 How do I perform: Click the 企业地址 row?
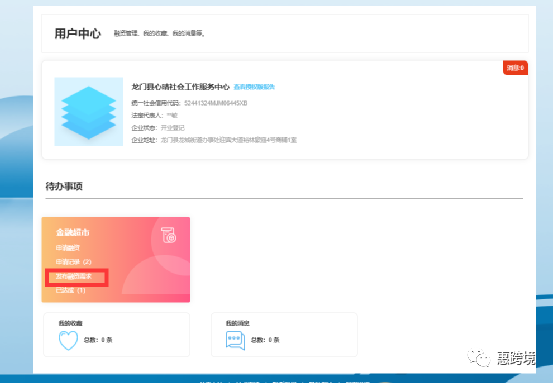pyautogui.click(x=214, y=140)
